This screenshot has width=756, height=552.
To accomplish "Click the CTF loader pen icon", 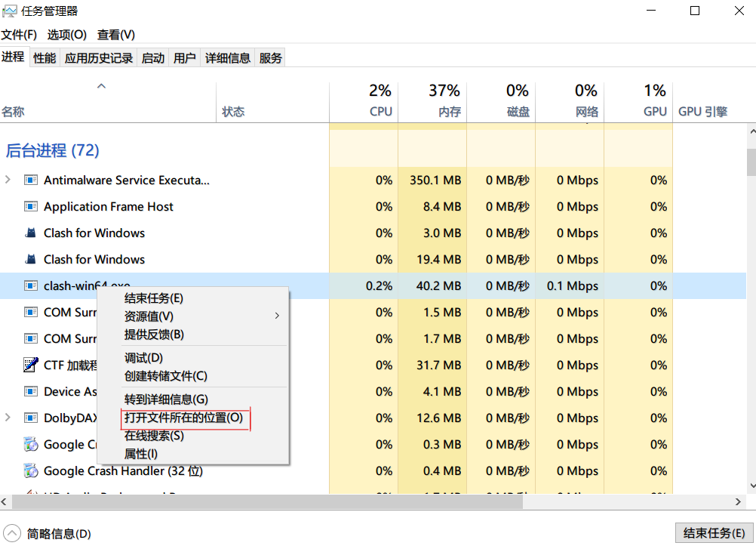I will click(31, 365).
